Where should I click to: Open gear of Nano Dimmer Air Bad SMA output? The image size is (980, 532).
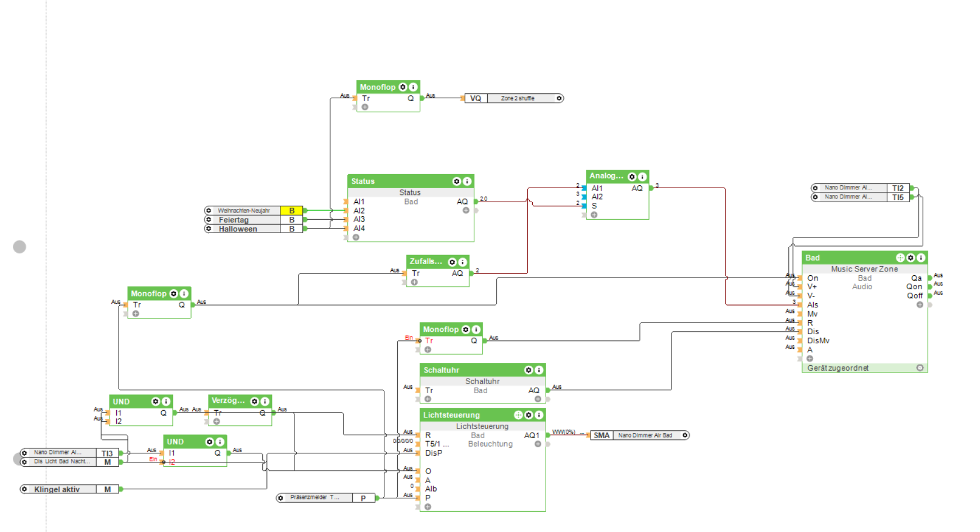pos(685,435)
